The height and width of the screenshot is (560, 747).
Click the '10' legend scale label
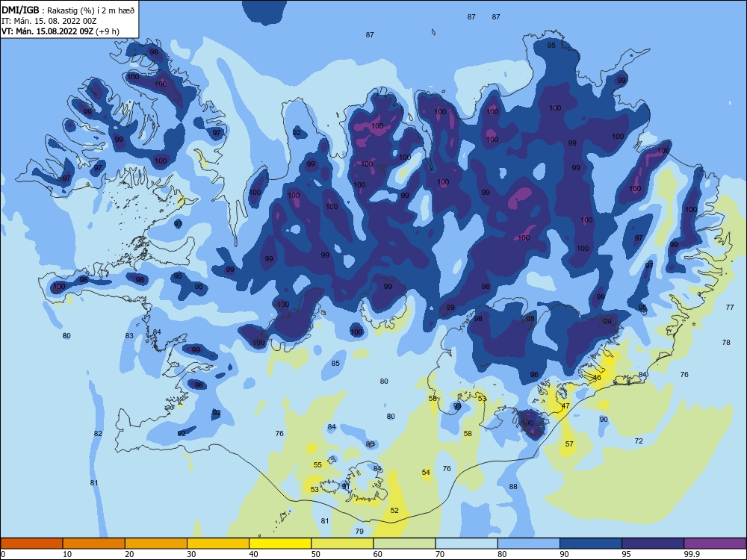click(x=67, y=554)
